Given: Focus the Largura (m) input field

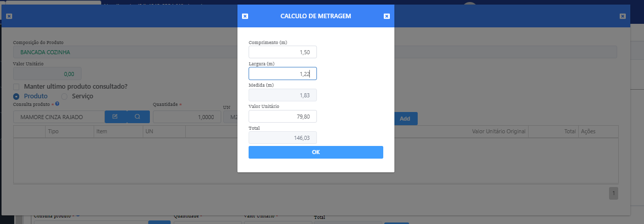Looking at the screenshot, I should pos(283,74).
